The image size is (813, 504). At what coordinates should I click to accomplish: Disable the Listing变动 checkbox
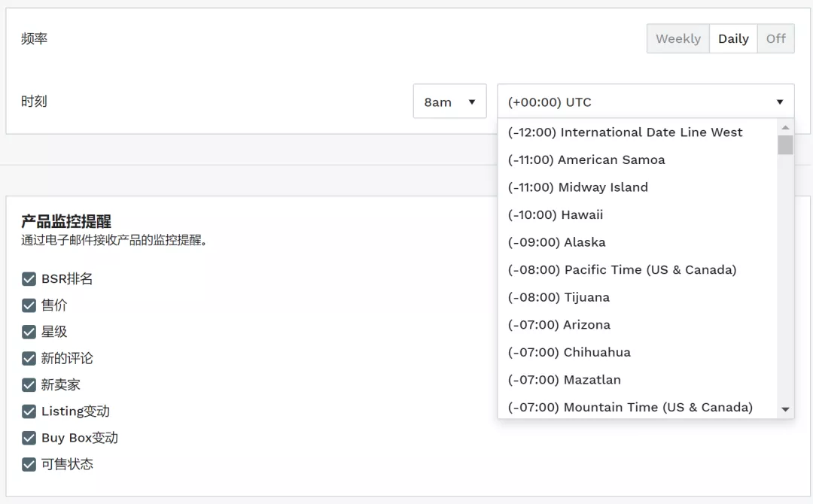click(29, 411)
